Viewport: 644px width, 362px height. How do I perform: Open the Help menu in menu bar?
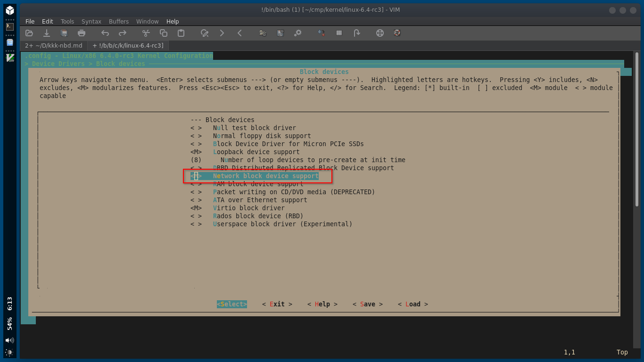173,21
